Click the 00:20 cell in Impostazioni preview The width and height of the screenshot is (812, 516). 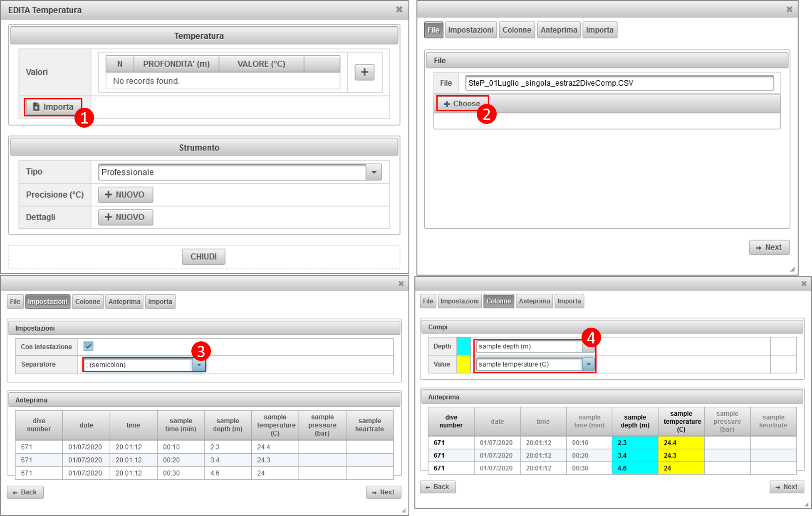[x=181, y=460]
